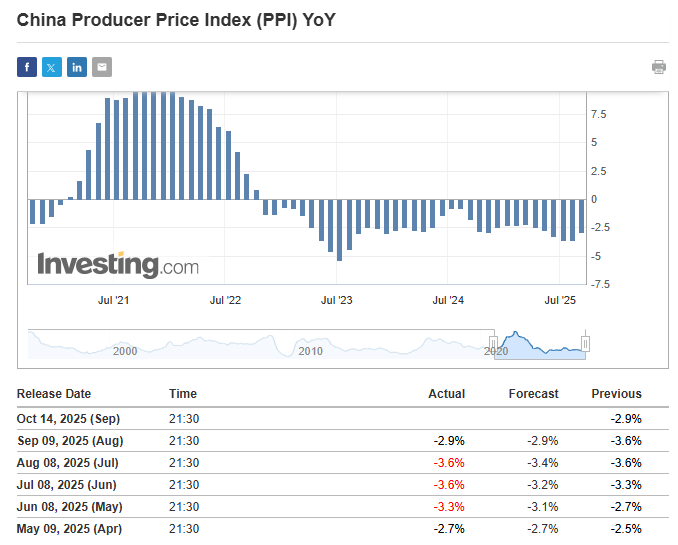678x545 pixels.
Task: Click the China Producer Price Index title
Action: click(x=176, y=20)
